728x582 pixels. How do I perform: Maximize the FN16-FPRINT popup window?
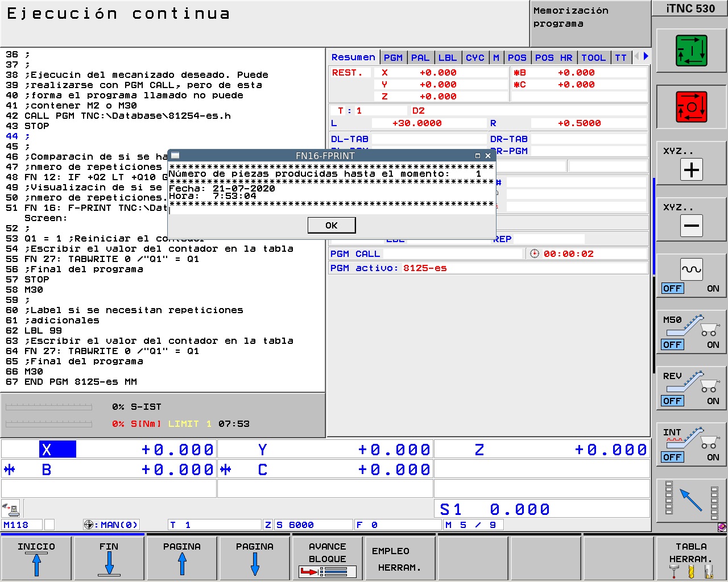click(478, 156)
